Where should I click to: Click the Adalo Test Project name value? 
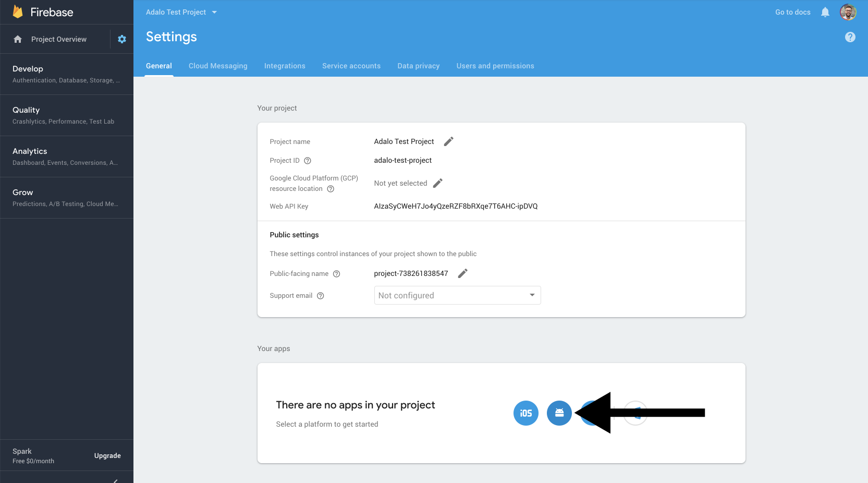tap(404, 141)
